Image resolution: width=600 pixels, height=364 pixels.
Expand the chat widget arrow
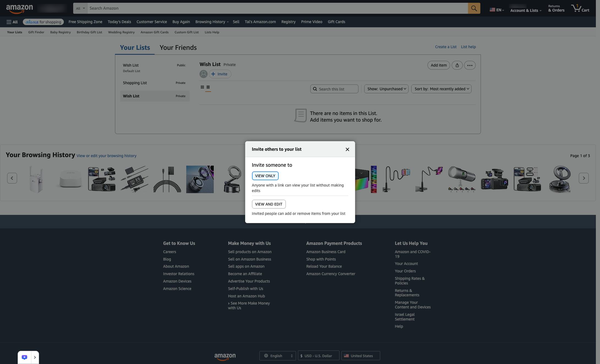tap(35, 357)
